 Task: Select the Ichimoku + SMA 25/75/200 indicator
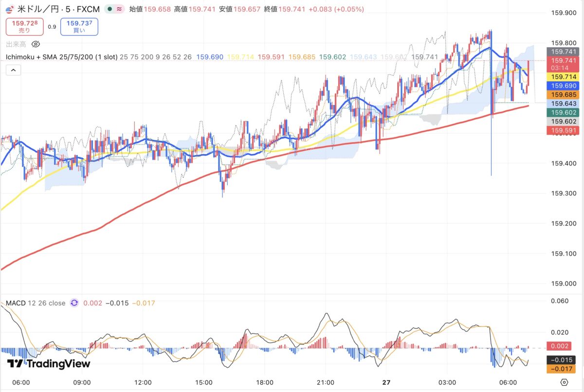point(61,57)
